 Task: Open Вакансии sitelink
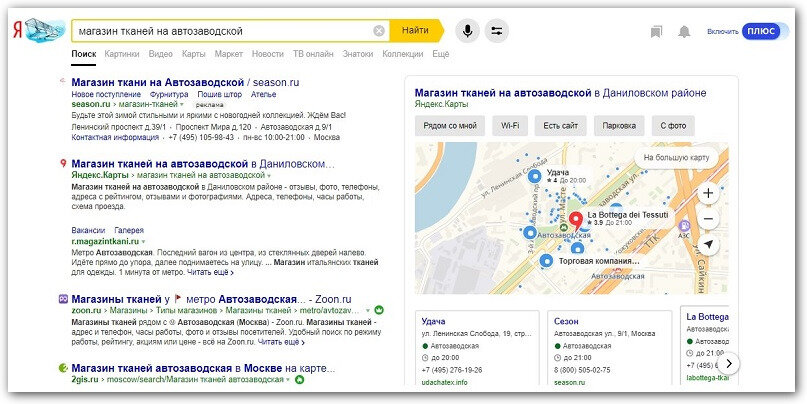[88, 231]
